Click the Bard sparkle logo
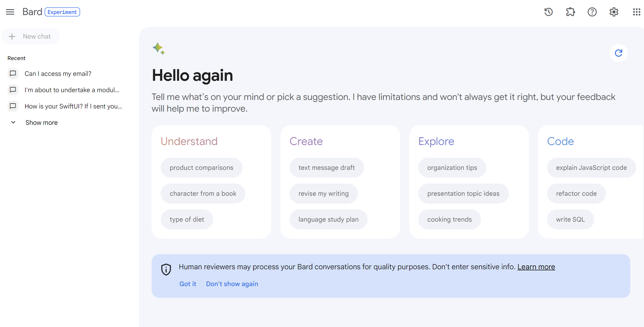Viewport: 644px width, 327px height. 159,49
